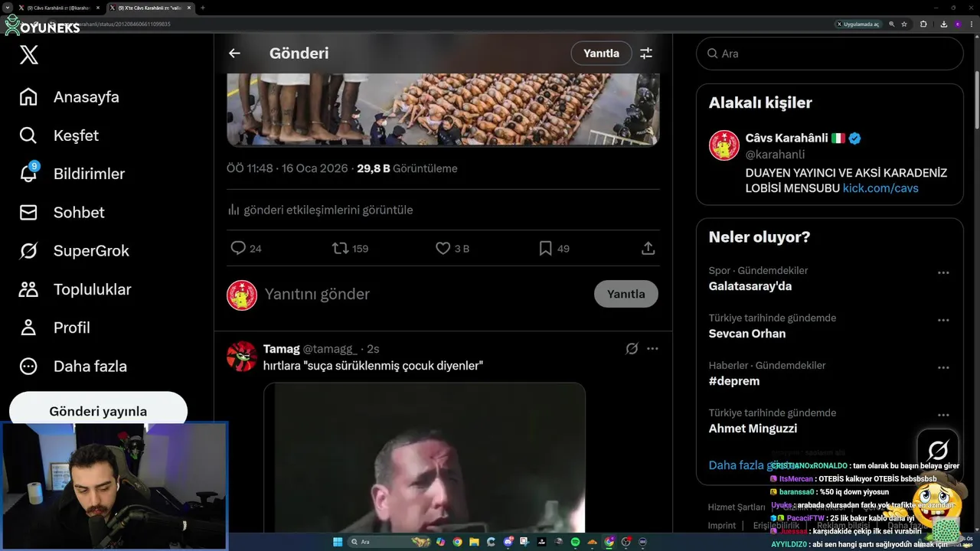The height and width of the screenshot is (551, 980).
Task: Open Keşfet explore page
Action: pos(59,135)
